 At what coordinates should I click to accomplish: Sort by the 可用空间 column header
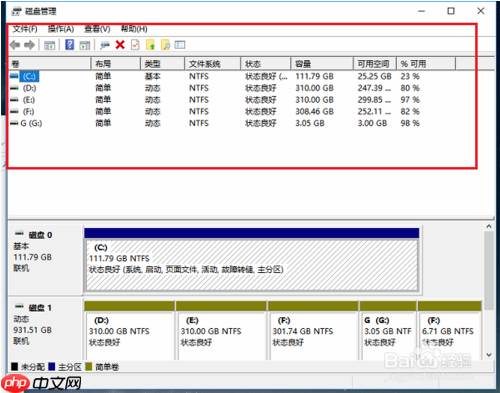(375, 64)
